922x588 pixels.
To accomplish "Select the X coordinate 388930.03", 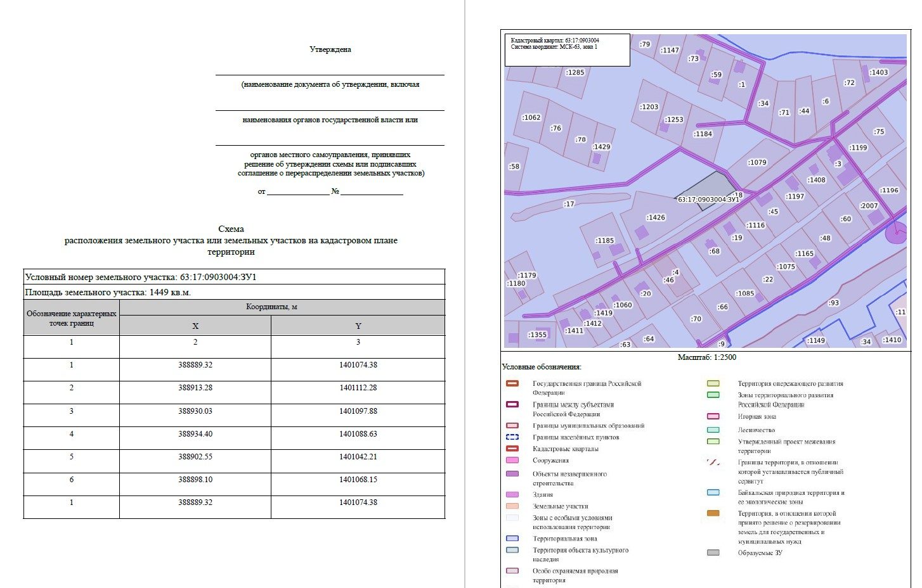I will [x=195, y=411].
